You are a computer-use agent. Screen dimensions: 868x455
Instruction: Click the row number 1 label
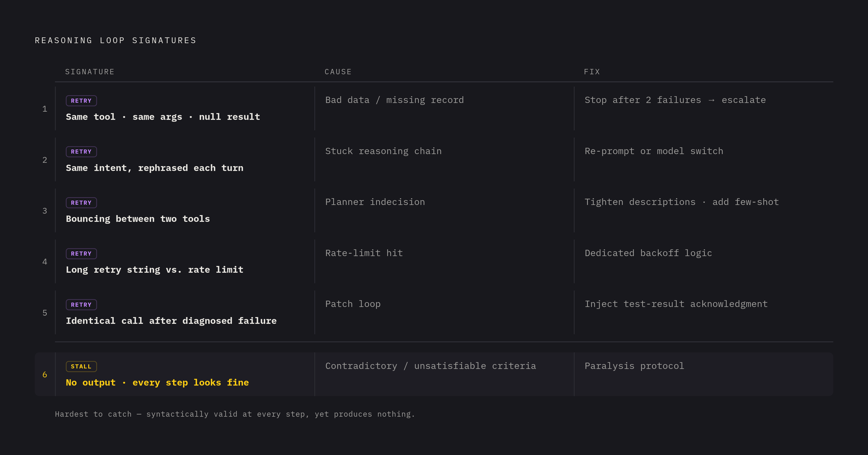pos(44,109)
